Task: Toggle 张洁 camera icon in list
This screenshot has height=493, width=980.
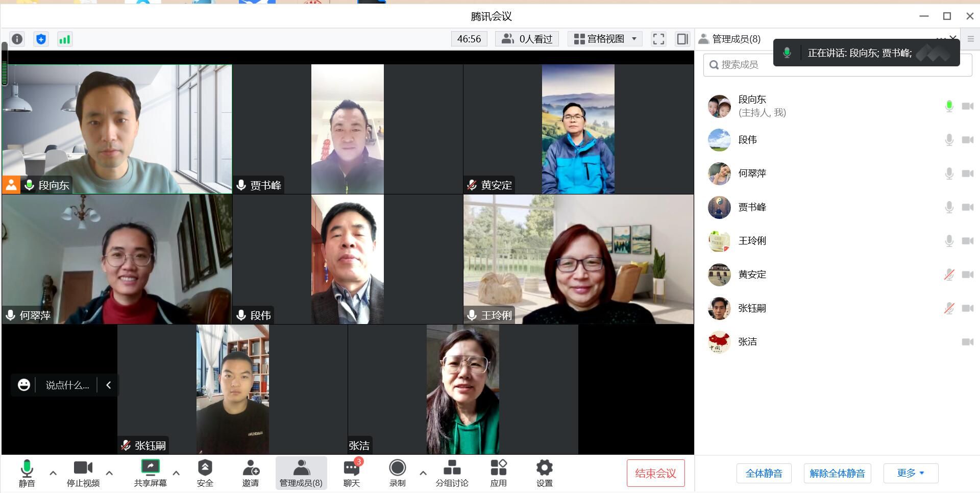Action: [x=968, y=342]
